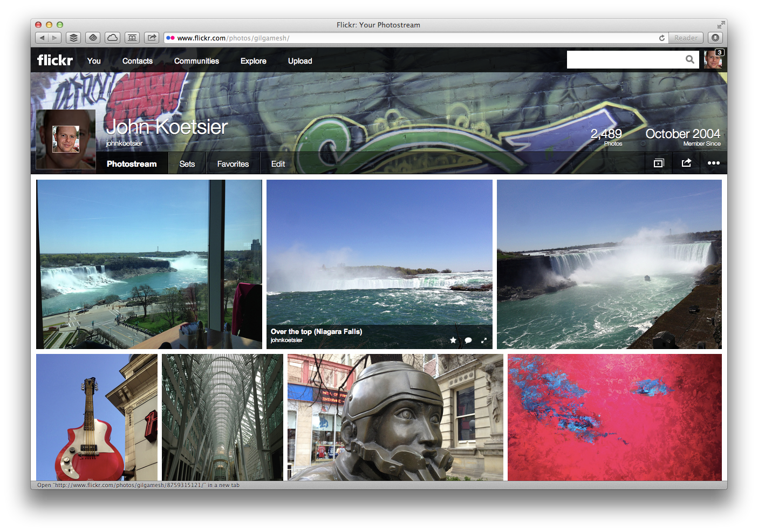Viewport: 758px width, 532px height.
Task: Open the bronze hockey player statue photo
Action: [x=395, y=417]
